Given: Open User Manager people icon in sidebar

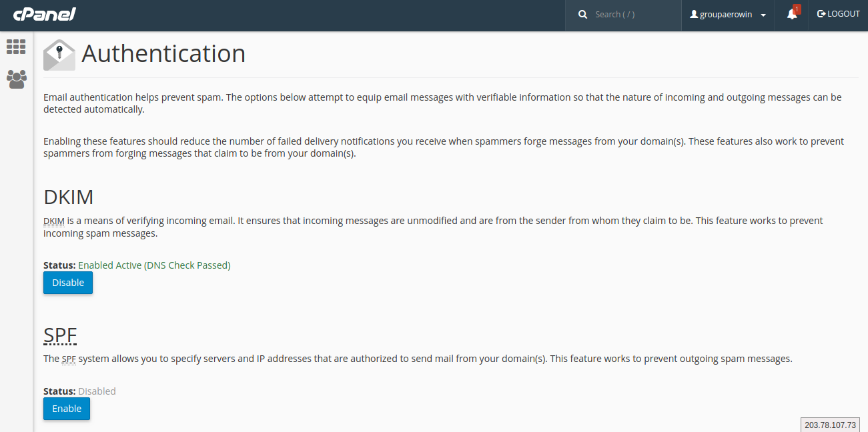Looking at the screenshot, I should click(17, 79).
